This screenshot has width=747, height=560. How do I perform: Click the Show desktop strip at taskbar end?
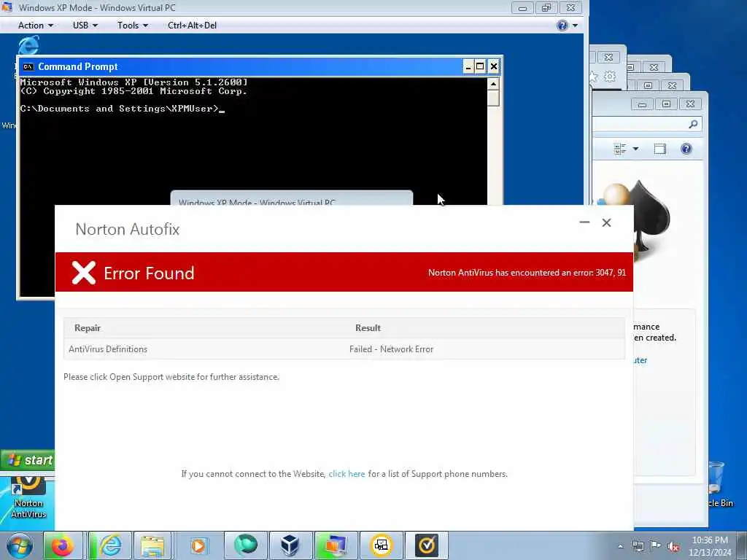coord(742,546)
